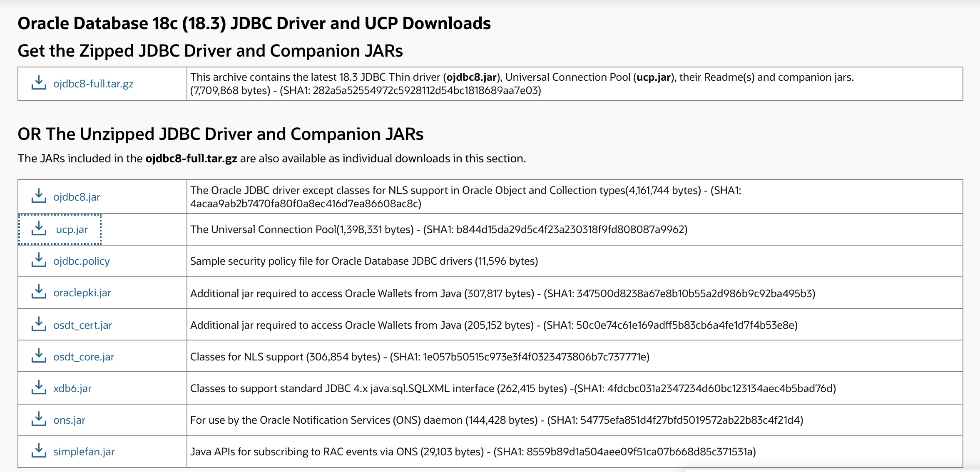Screen dimensions: 980x472
Task: Click download icon beside osdt_core.jar
Action: 39,356
